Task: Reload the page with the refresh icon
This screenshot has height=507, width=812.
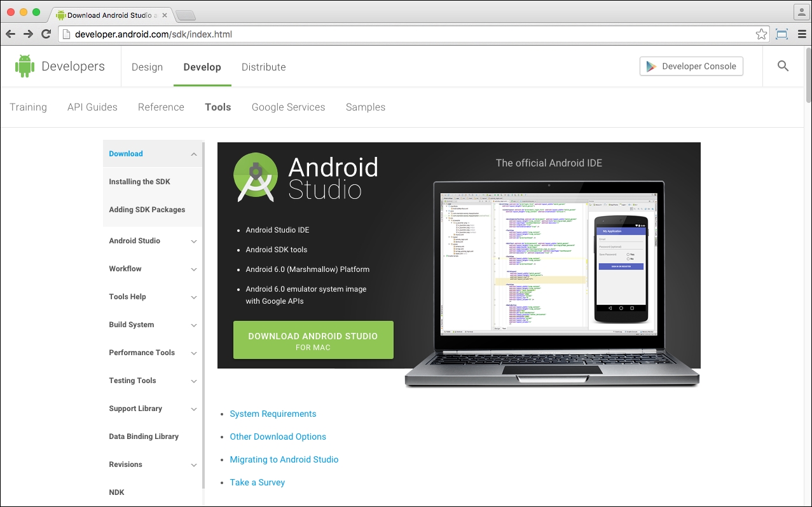Action: 46,34
